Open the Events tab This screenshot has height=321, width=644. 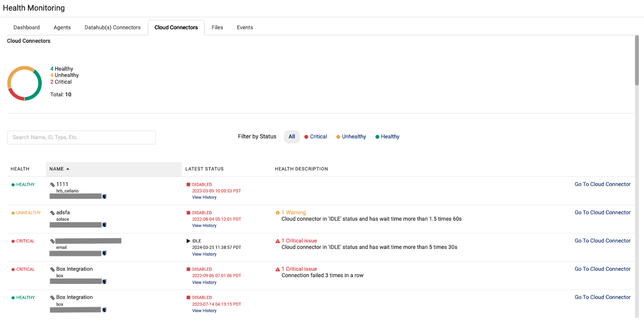245,27
